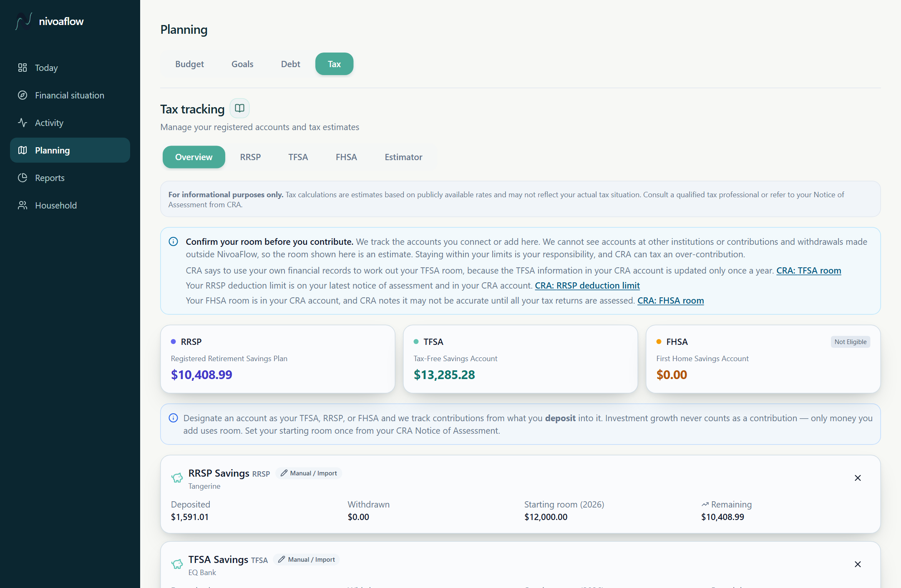The image size is (901, 588).
Task: Click the Reports pie chart icon
Action: 23,178
